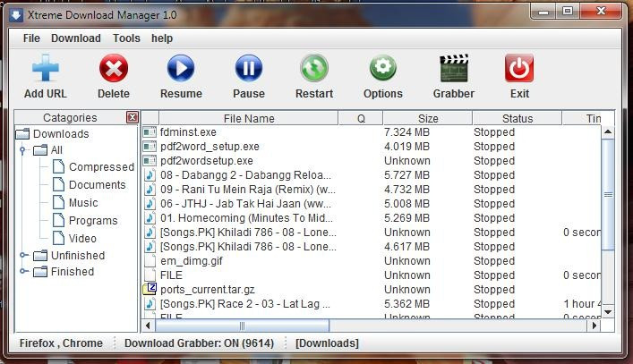Click the blue Resume play icon

click(181, 68)
